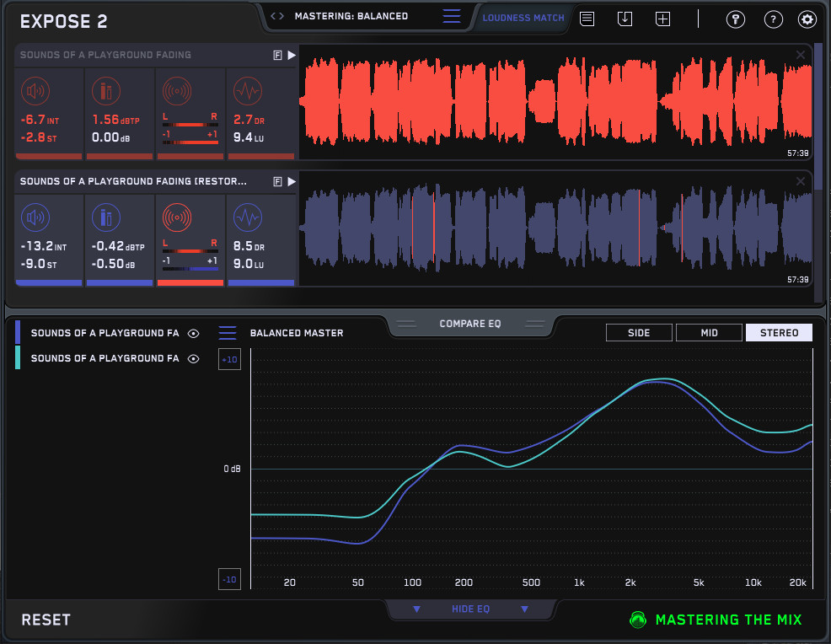Viewport: 831px width, 644px height.
Task: Click the red clipping marker in the blue waveform
Action: tap(434, 228)
